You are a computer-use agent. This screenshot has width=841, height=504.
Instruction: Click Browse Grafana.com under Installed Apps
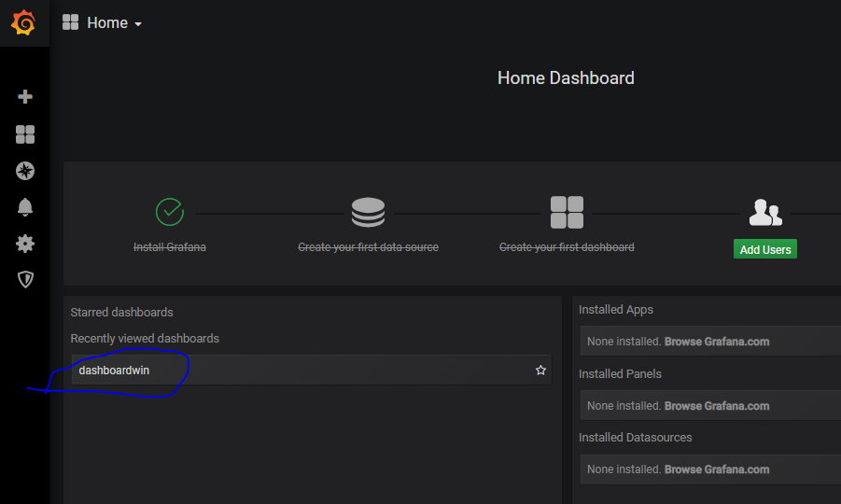point(717,342)
